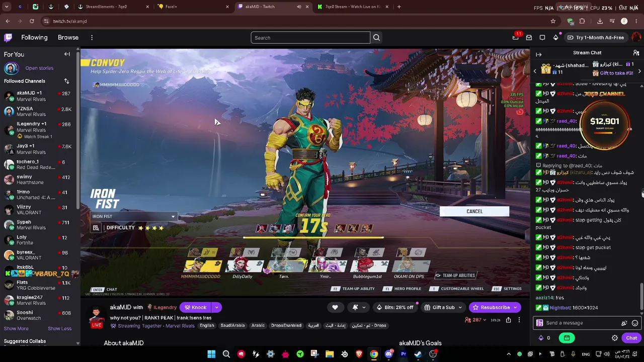644x362 pixels.
Task: Open the chat identity badge icon
Action: 540,323
